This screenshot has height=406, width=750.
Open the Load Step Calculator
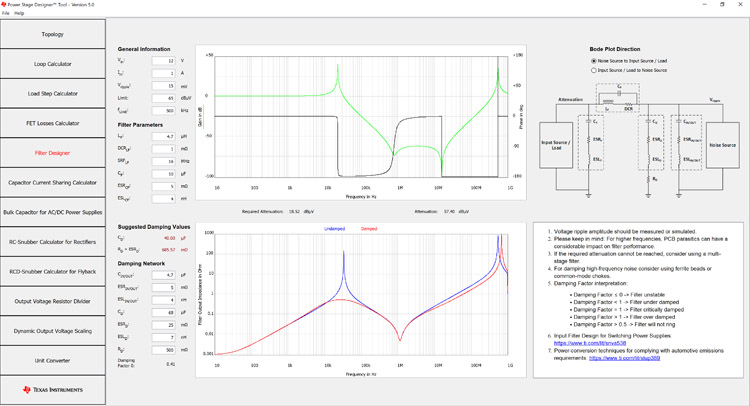tap(53, 93)
